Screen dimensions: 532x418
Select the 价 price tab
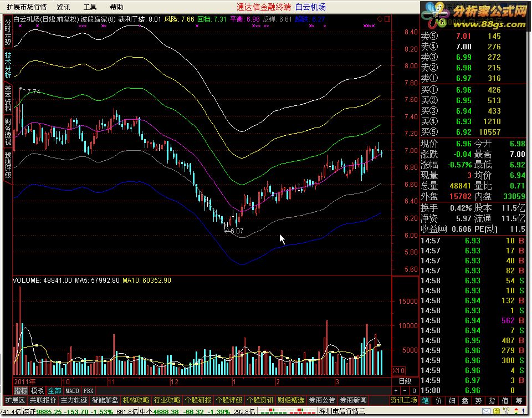point(439,401)
